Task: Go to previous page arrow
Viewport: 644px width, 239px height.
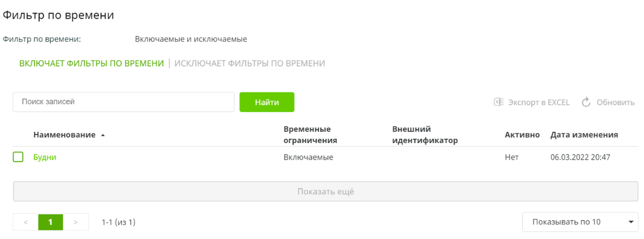Action: (26, 222)
